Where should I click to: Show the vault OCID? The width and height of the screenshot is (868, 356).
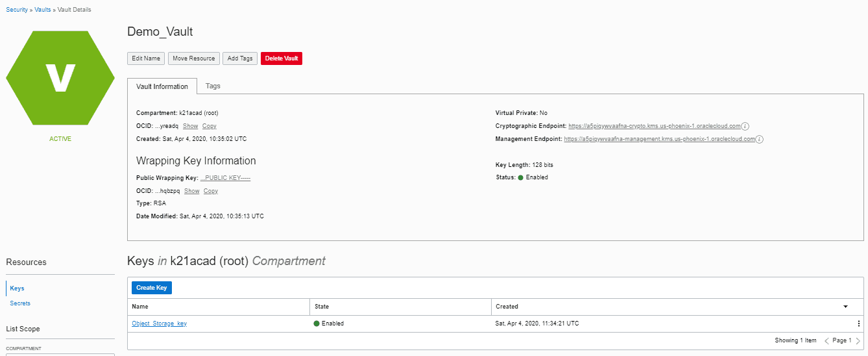tap(190, 126)
